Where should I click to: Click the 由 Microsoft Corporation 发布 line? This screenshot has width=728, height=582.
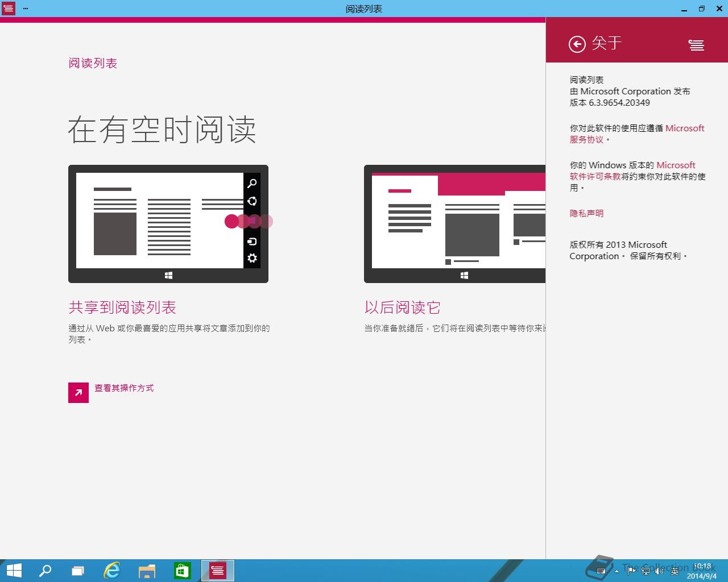(x=630, y=91)
